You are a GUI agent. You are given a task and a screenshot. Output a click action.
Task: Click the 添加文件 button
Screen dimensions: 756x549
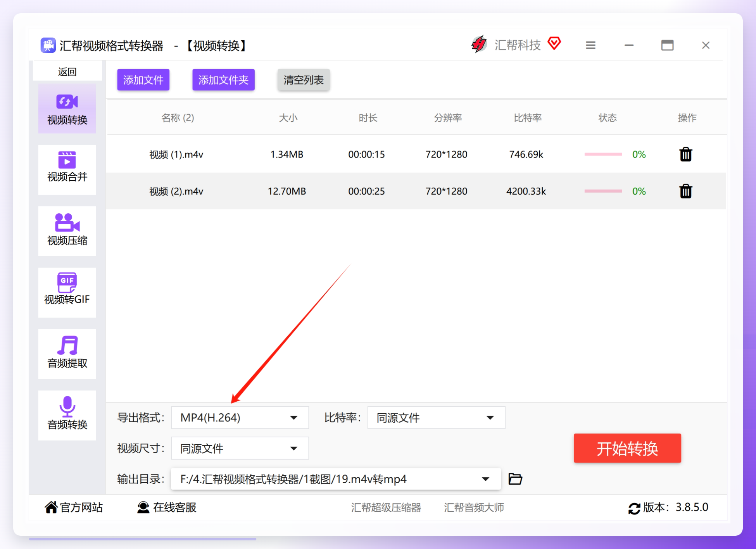143,80
